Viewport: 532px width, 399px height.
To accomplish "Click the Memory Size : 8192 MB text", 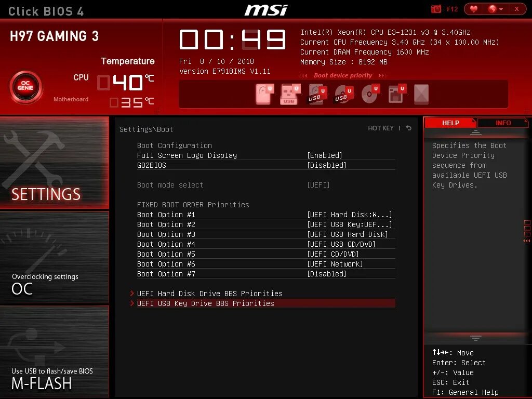I will (x=344, y=62).
